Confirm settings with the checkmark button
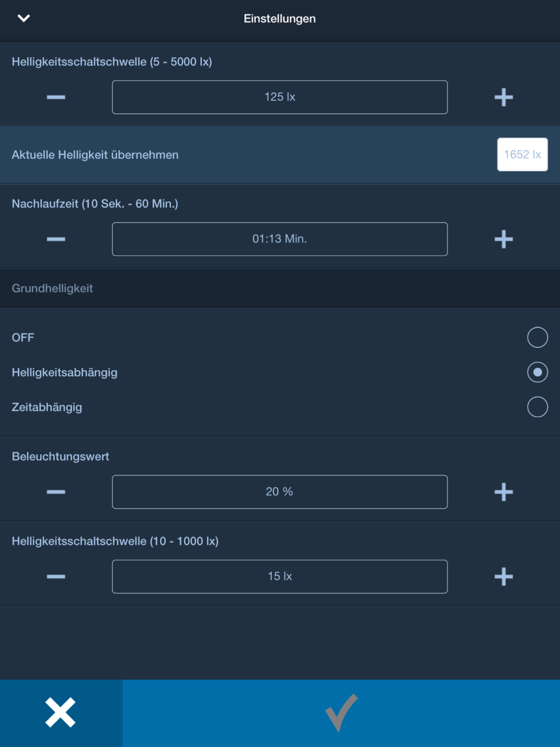The height and width of the screenshot is (747, 560). coord(341,713)
